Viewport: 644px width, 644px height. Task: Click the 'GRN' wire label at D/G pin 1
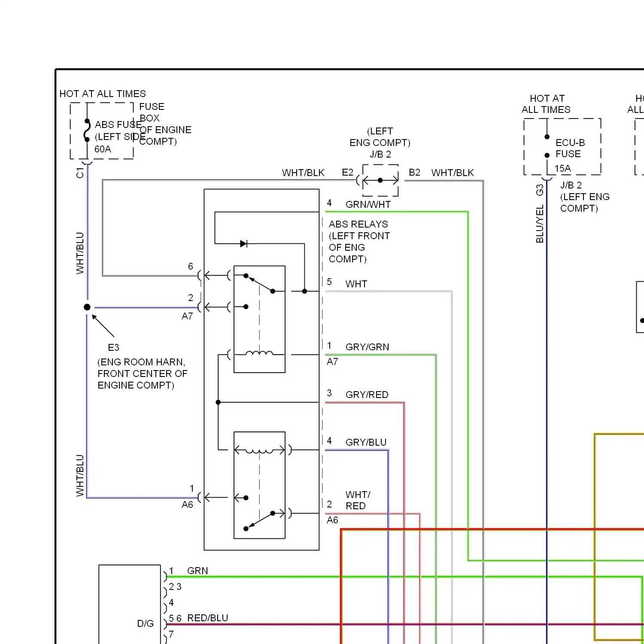pos(197,571)
